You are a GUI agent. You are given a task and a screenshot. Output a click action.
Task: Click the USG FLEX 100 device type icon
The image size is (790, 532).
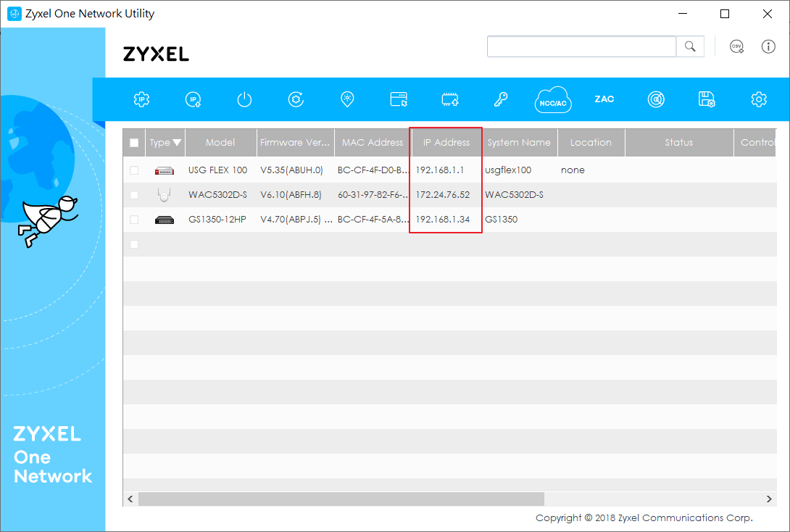tap(165, 171)
